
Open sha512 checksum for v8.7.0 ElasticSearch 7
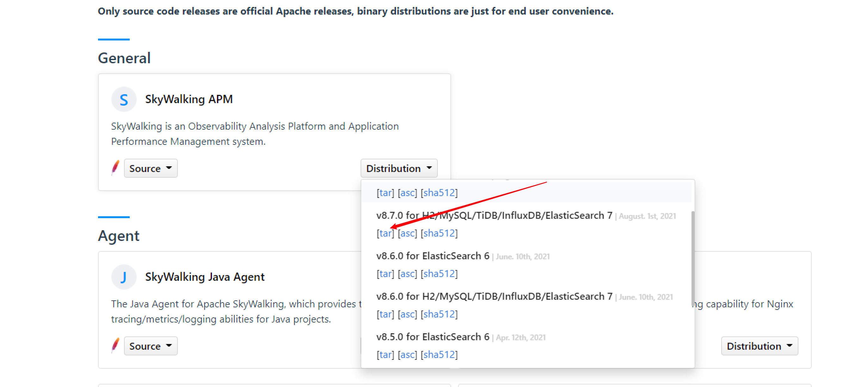point(439,233)
